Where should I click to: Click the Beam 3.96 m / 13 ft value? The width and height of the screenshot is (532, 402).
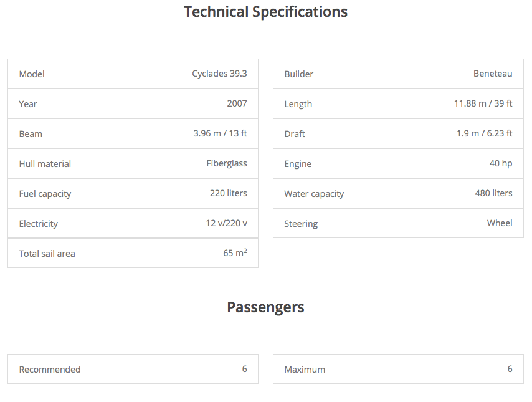[220, 133]
